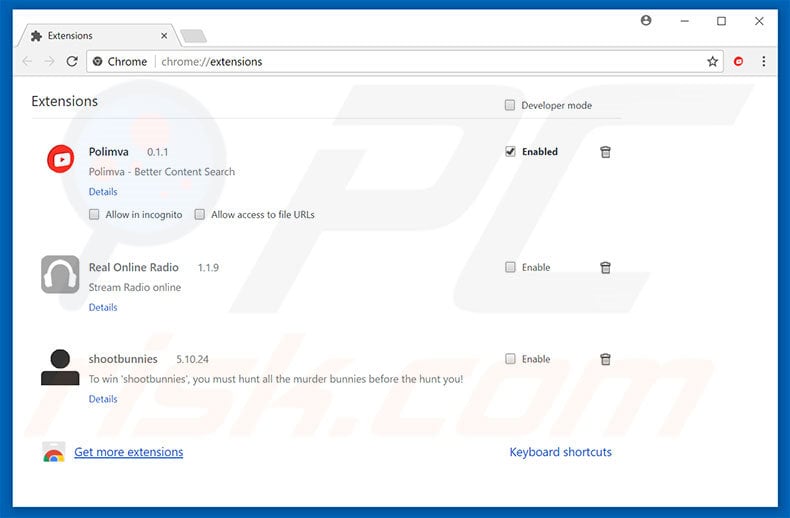This screenshot has height=518, width=790.
Task: Open Keyboard shortcuts link
Action: click(560, 452)
